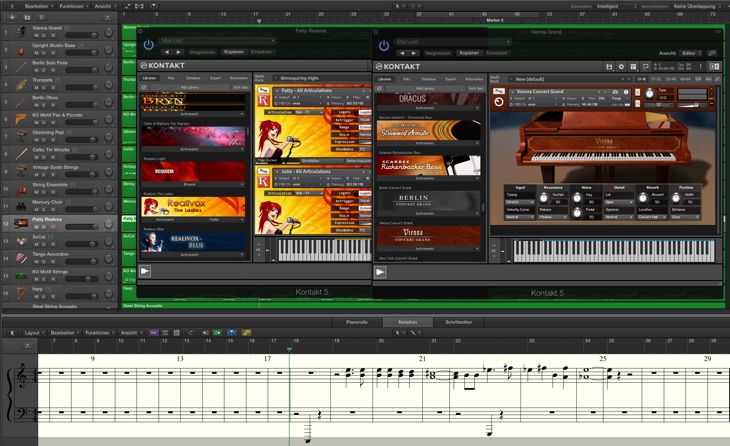Image resolution: width=730 pixels, height=446 pixels.
Task: Switch to the Pianorolle tab
Action: coord(357,322)
